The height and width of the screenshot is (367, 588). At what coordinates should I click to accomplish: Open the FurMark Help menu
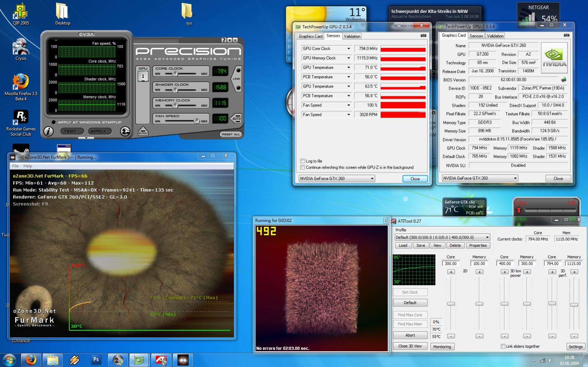pyautogui.click(x=28, y=166)
